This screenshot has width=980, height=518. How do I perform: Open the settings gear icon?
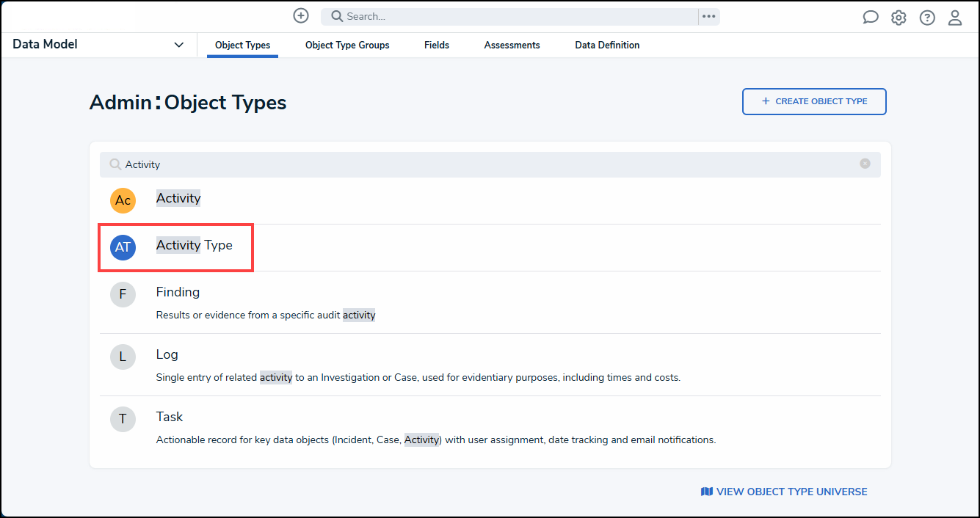coord(899,18)
